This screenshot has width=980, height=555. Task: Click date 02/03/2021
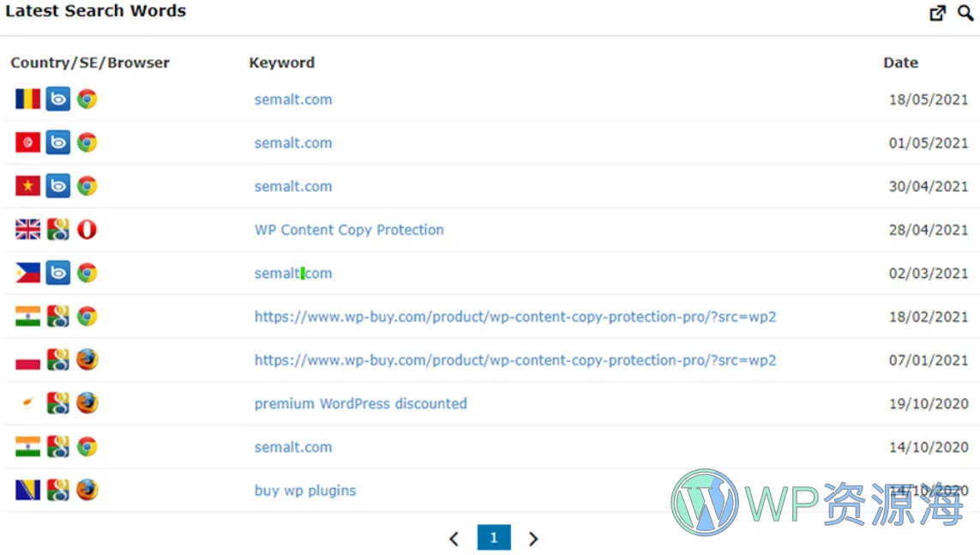(928, 273)
